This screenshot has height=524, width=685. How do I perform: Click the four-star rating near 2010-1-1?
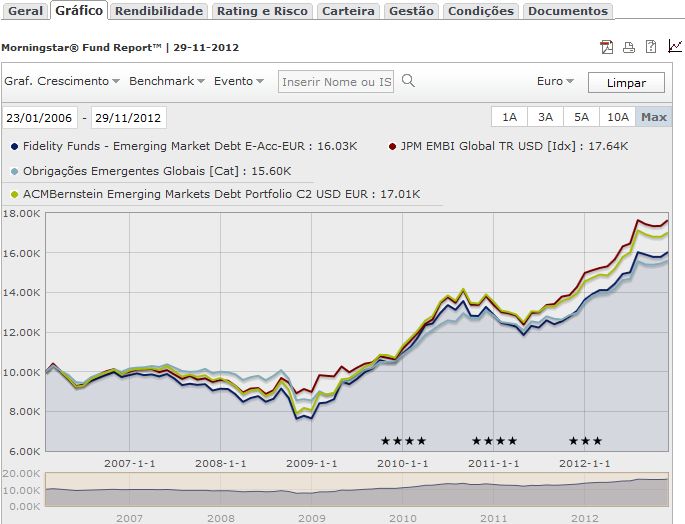click(x=403, y=441)
